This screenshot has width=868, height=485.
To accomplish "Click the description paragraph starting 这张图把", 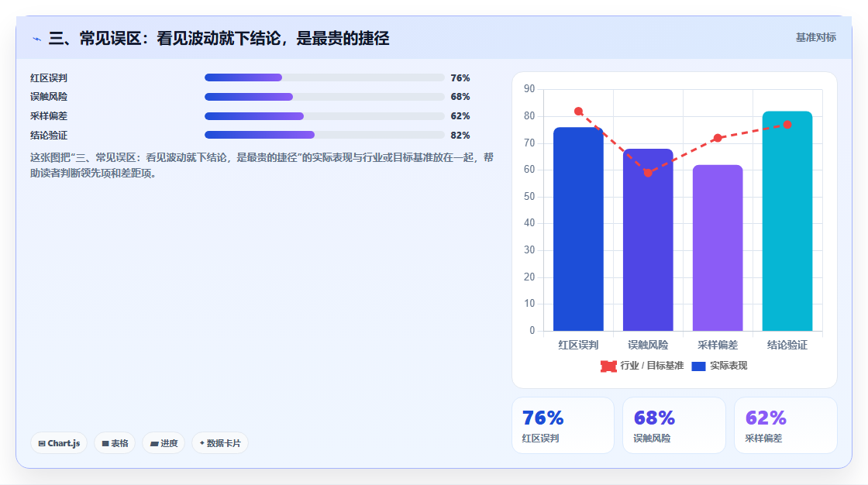I will (x=261, y=166).
